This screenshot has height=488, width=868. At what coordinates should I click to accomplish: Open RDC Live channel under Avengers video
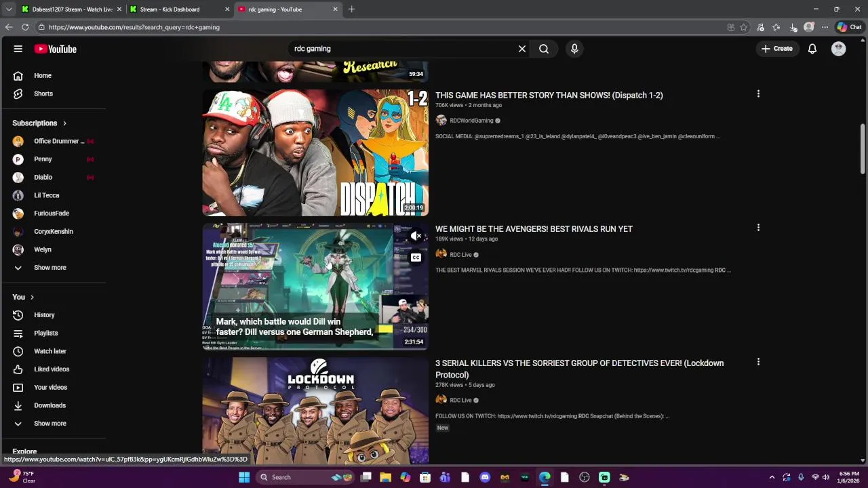click(460, 255)
